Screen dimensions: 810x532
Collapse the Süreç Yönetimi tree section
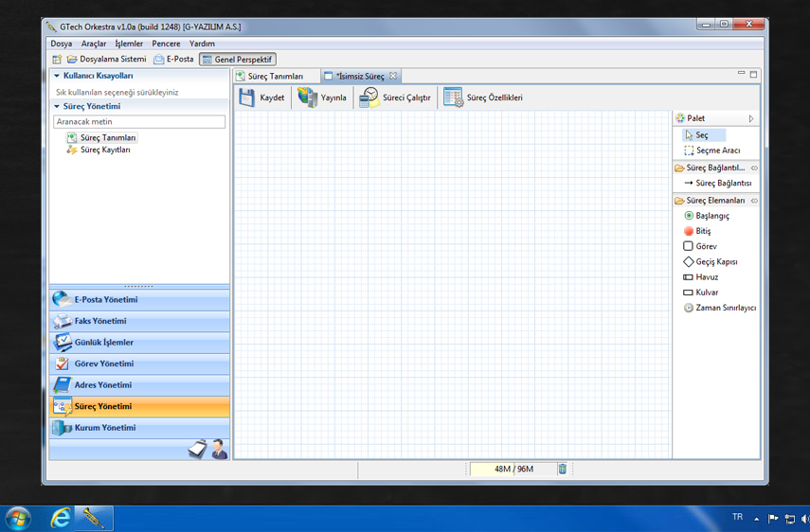point(57,106)
